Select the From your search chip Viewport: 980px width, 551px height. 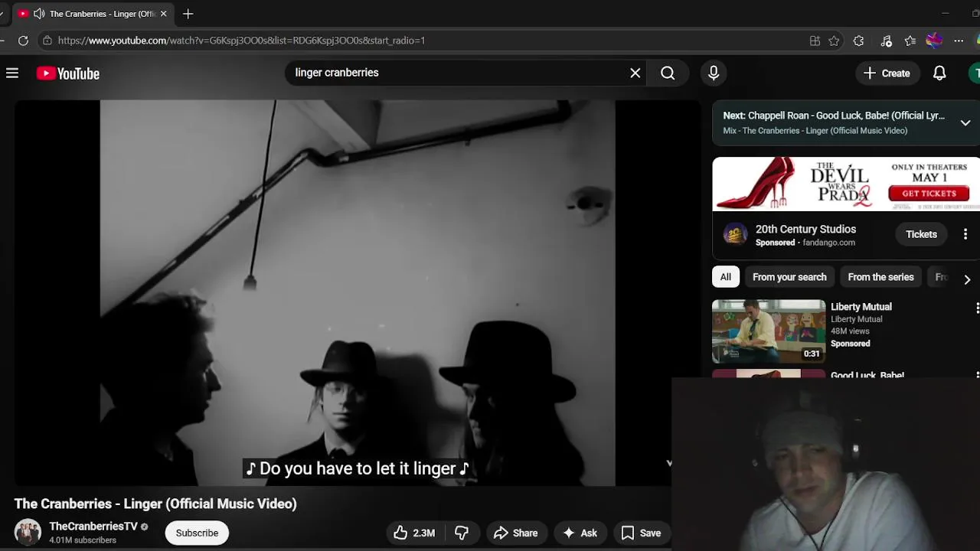click(x=789, y=277)
